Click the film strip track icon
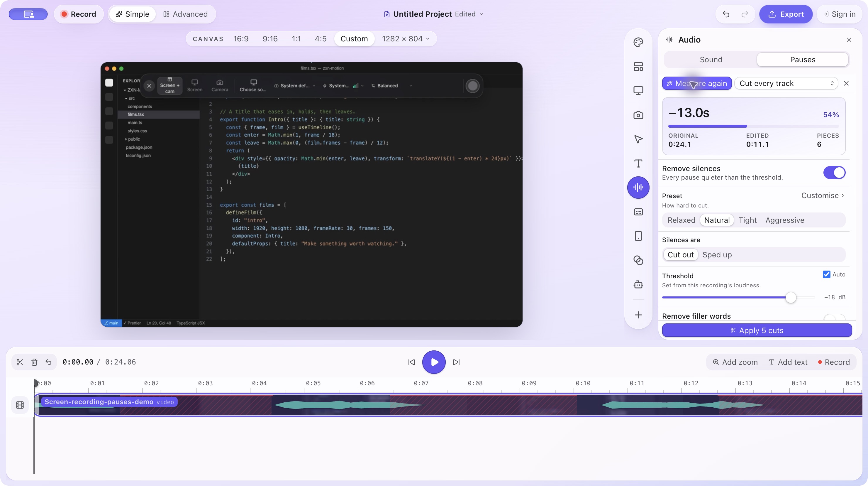This screenshot has width=868, height=486. click(20, 405)
